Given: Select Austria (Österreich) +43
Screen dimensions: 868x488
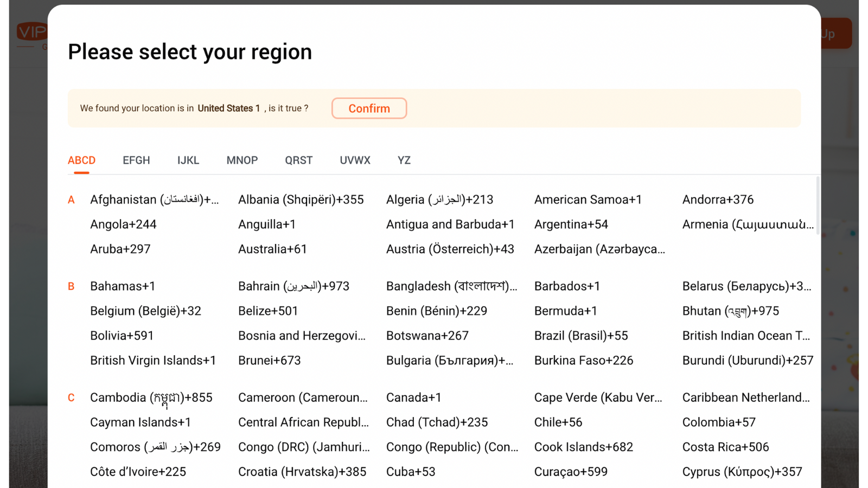Looking at the screenshot, I should (450, 249).
